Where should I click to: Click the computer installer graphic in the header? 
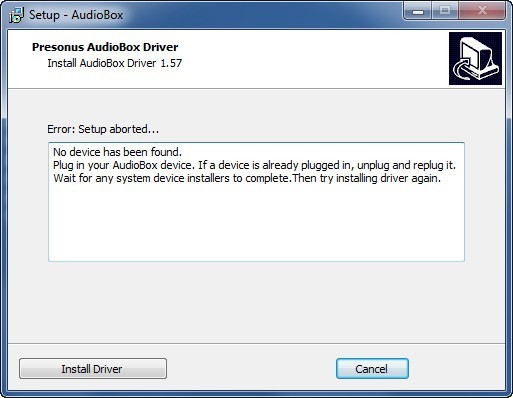tap(475, 58)
